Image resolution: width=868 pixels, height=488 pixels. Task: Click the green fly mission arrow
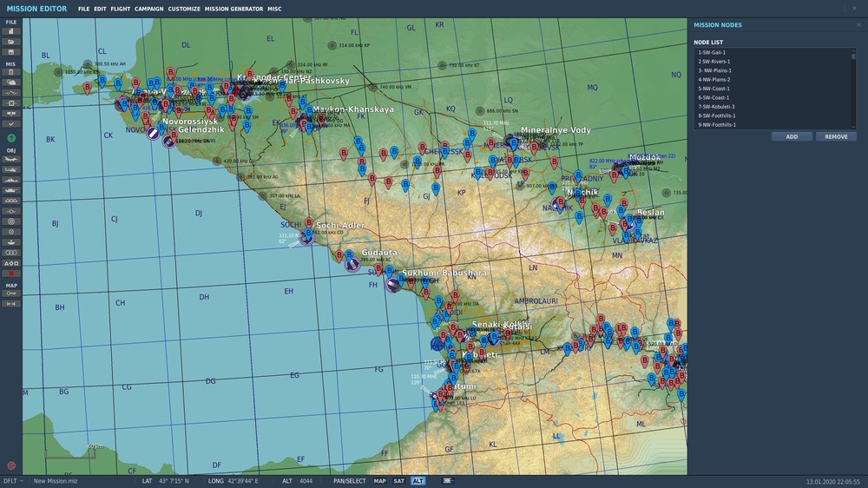pyautogui.click(x=11, y=138)
